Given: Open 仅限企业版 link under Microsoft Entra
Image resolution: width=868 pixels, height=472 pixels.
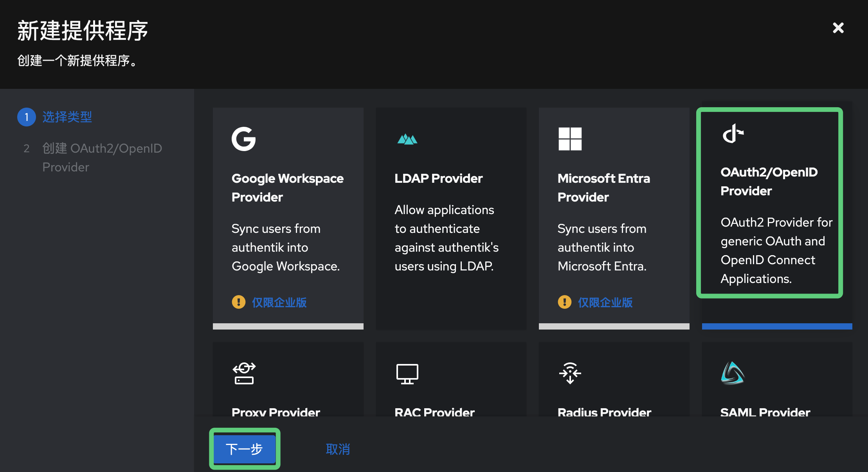Looking at the screenshot, I should click(x=605, y=302).
